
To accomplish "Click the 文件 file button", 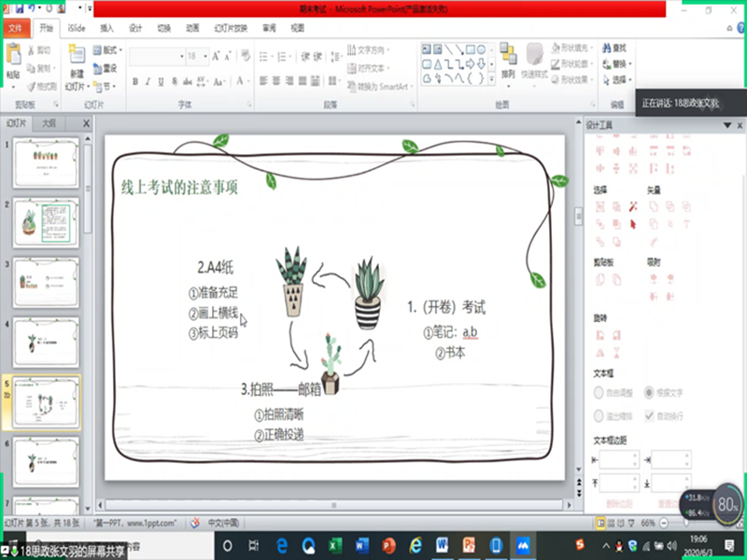I will point(15,29).
